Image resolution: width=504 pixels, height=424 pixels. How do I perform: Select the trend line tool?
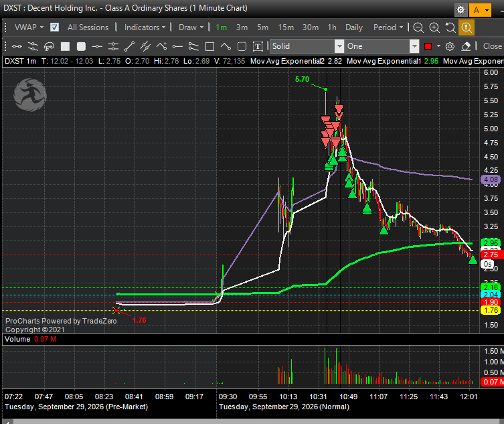coord(129,47)
